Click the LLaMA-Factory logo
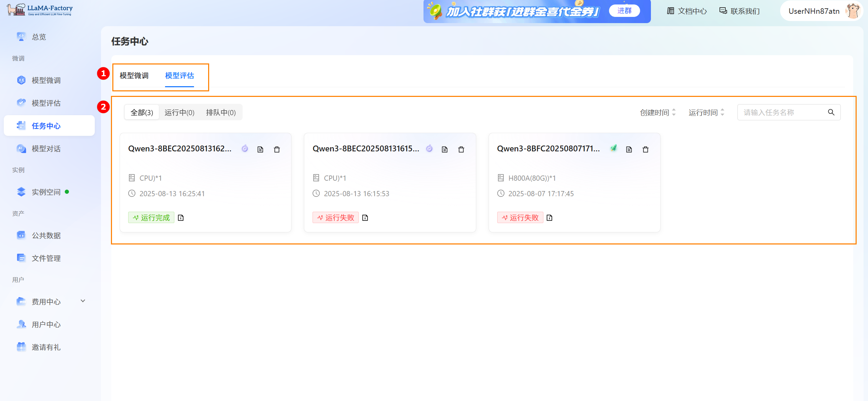868x401 pixels. [40, 10]
